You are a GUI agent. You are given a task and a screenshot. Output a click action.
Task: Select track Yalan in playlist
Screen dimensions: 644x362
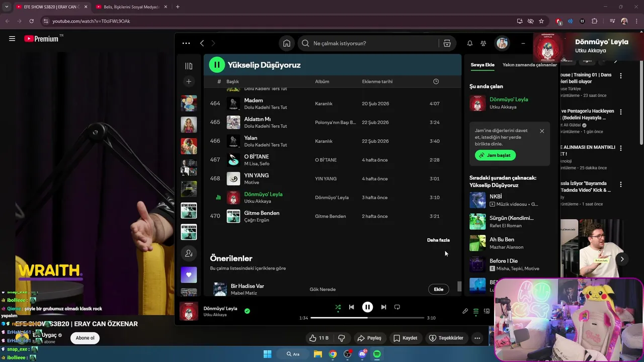[332, 141]
